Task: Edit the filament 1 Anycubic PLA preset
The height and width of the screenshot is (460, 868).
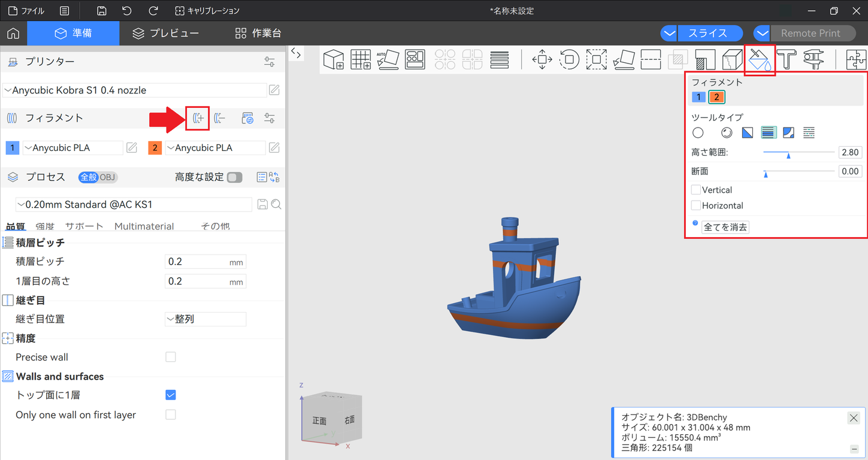Action: [x=132, y=147]
